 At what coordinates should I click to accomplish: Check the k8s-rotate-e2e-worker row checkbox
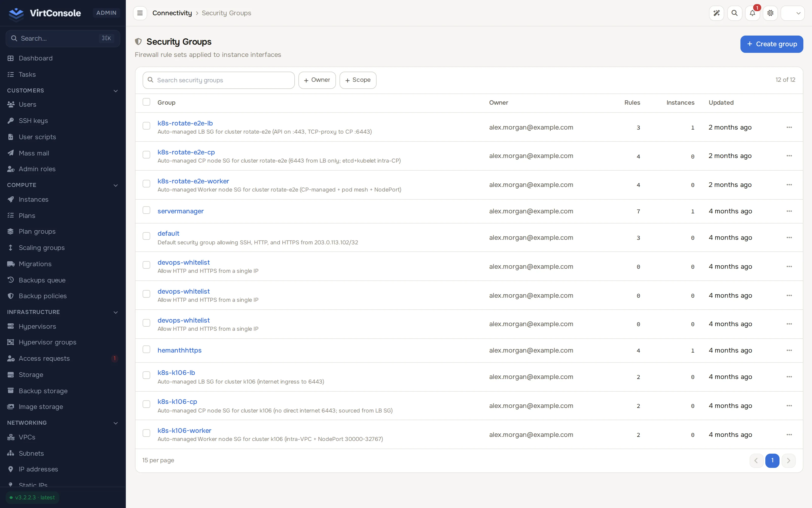146,183
